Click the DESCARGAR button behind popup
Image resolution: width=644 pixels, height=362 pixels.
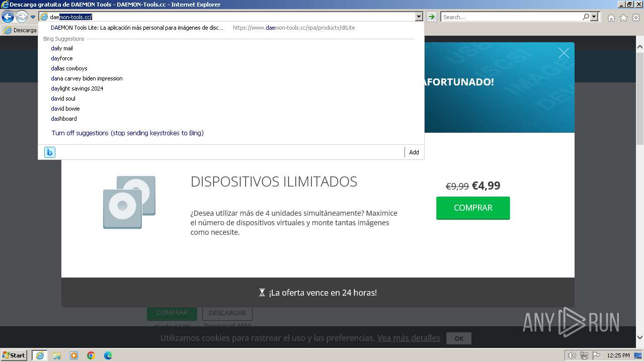227,313
